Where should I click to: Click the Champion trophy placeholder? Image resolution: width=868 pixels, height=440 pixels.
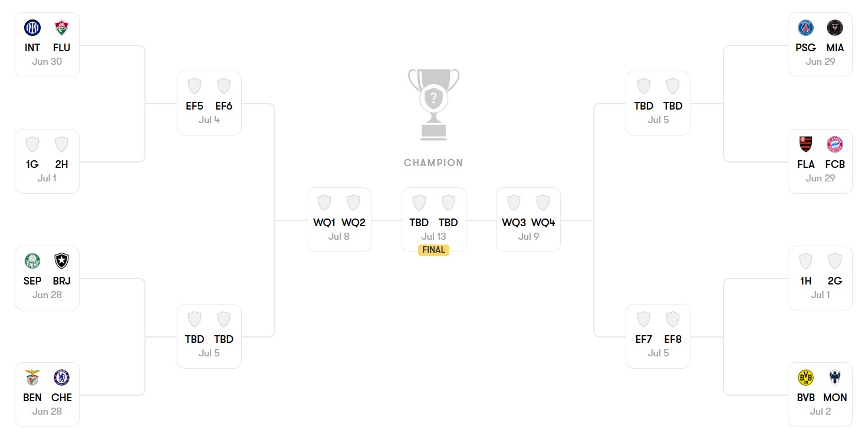tap(433, 104)
